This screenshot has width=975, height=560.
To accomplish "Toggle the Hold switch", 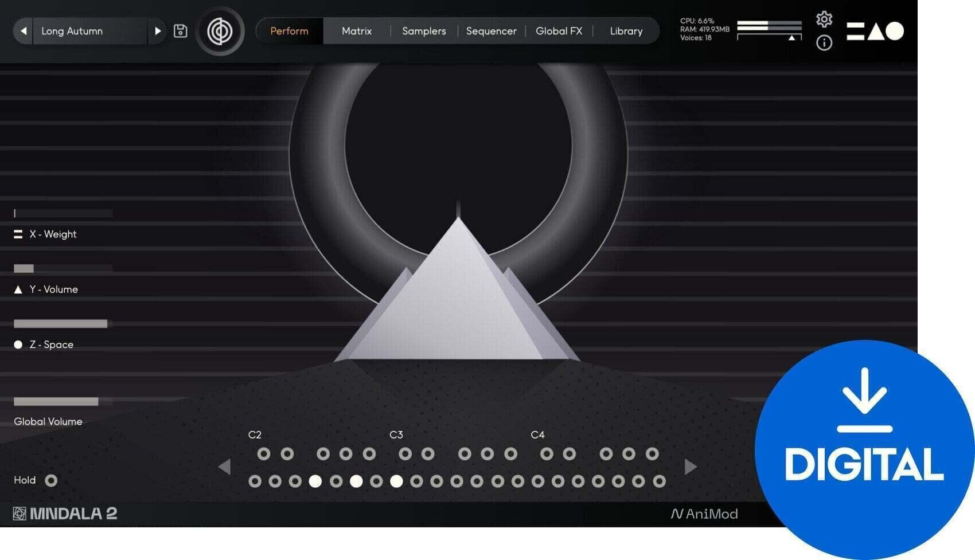I will (51, 480).
